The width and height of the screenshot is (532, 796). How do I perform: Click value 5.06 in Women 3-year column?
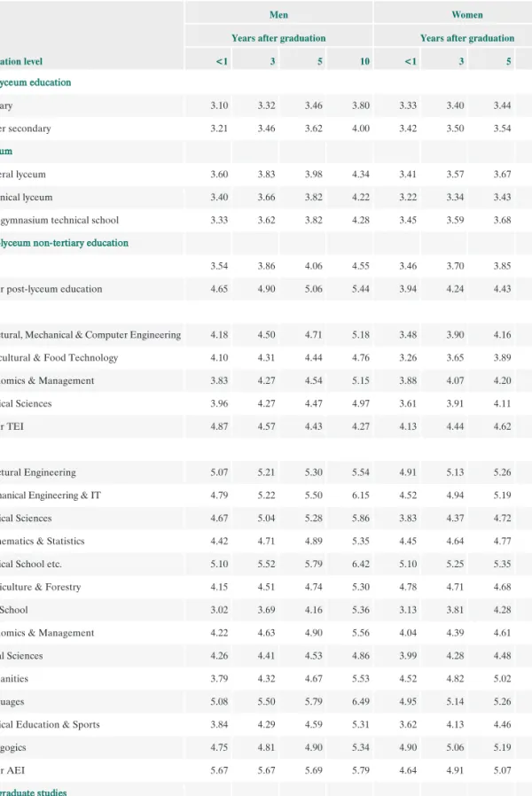[456, 747]
